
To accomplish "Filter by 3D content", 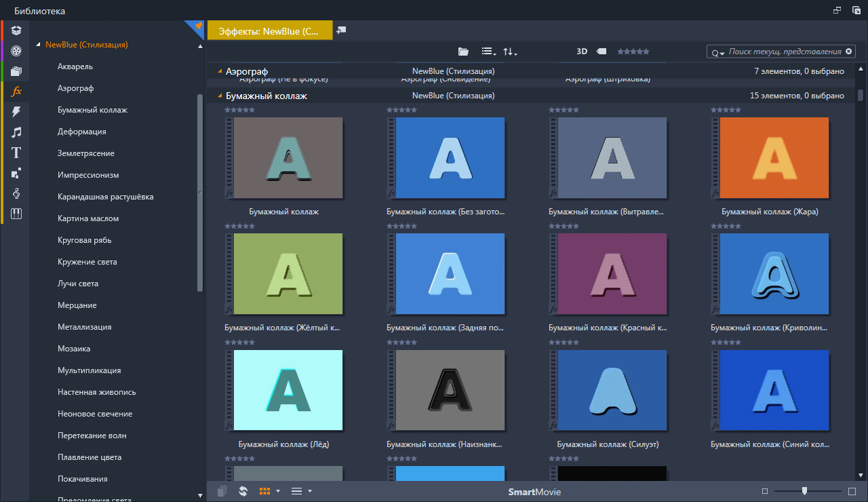I will pyautogui.click(x=582, y=52).
